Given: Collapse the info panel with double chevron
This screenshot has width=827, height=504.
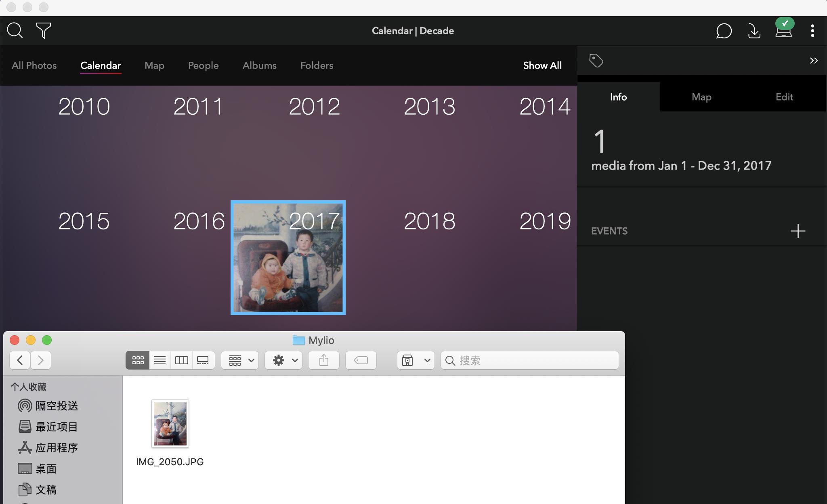Looking at the screenshot, I should [x=813, y=61].
